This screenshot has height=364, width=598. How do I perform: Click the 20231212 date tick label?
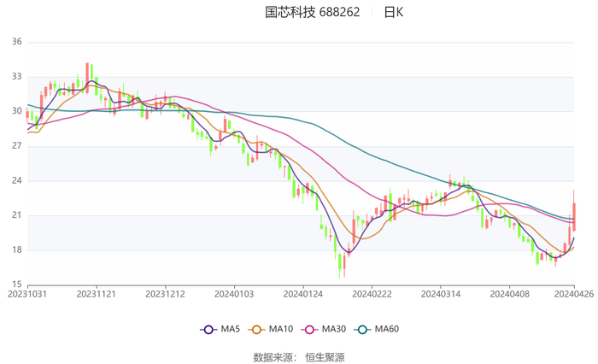pyautogui.click(x=165, y=293)
